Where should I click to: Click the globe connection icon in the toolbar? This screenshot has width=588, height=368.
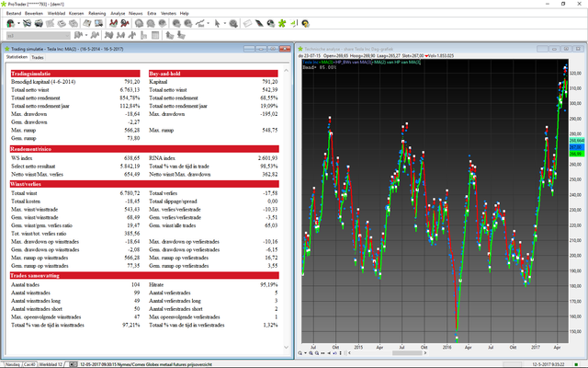[x=10, y=24]
